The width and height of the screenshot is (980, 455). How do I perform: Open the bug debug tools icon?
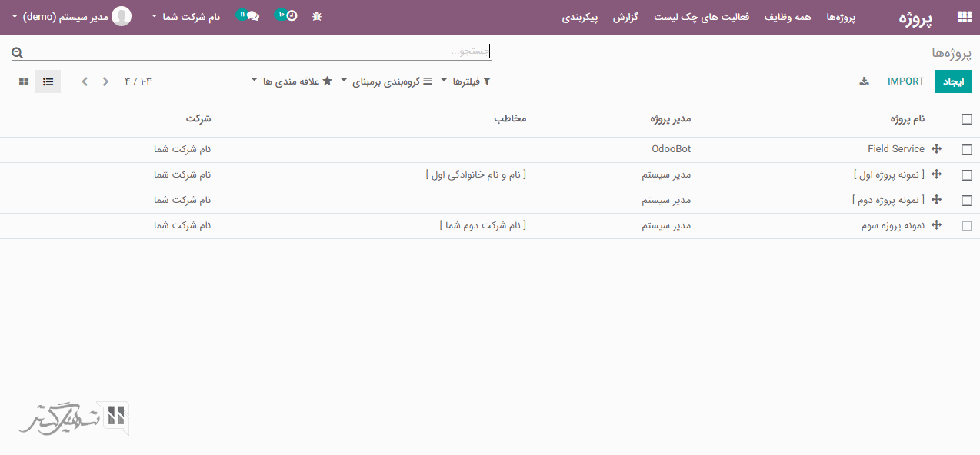(x=317, y=16)
